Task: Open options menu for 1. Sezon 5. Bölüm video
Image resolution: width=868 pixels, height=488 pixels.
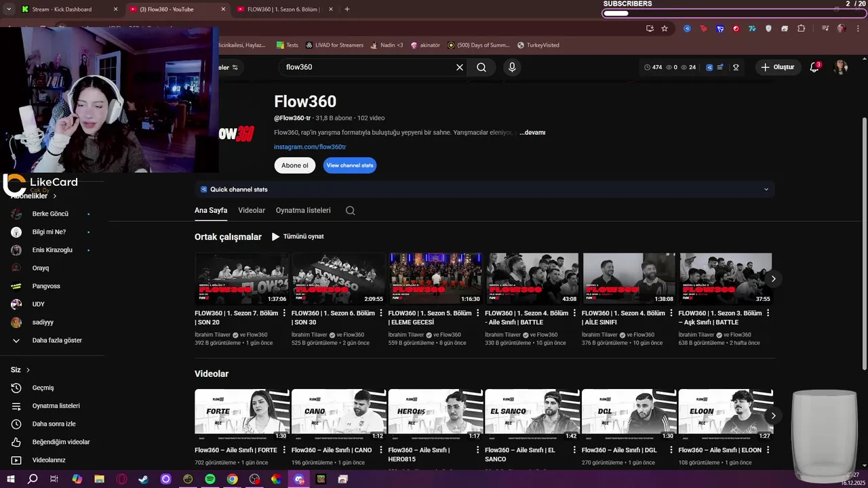Action: point(477,313)
